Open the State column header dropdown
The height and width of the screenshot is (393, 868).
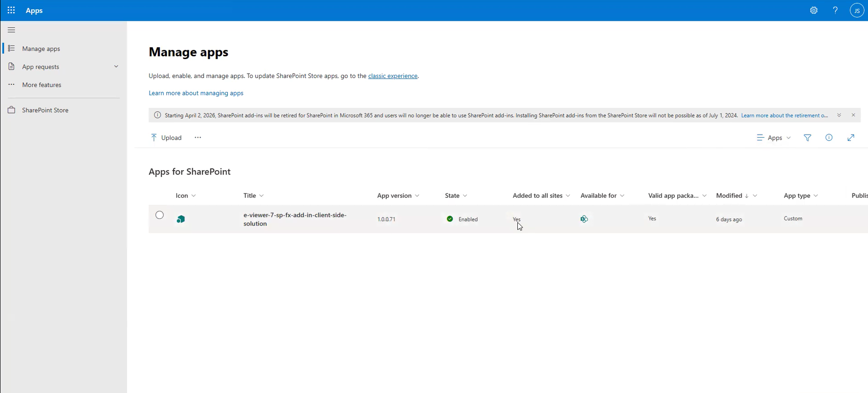tap(455, 195)
